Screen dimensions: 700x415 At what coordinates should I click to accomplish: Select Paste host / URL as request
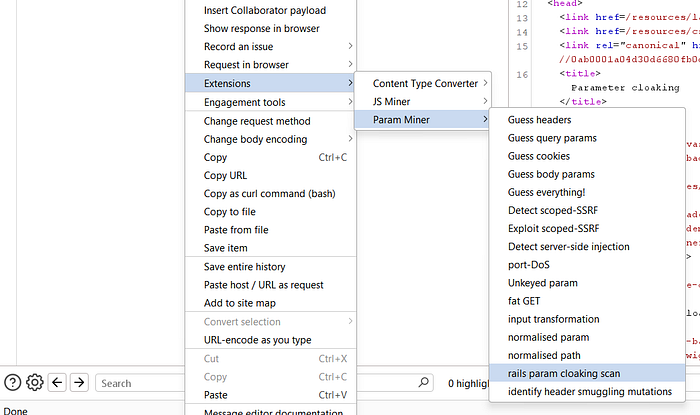tap(271, 285)
